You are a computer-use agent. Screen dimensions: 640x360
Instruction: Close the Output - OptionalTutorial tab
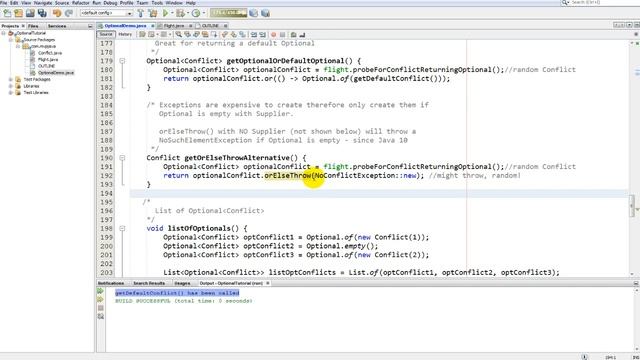[x=268, y=283]
